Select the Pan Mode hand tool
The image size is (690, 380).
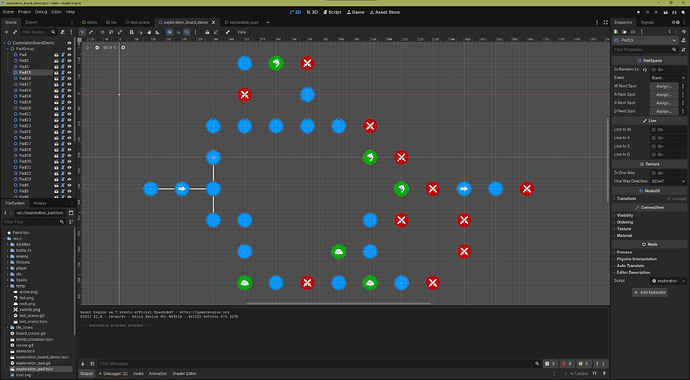[x=149, y=32]
